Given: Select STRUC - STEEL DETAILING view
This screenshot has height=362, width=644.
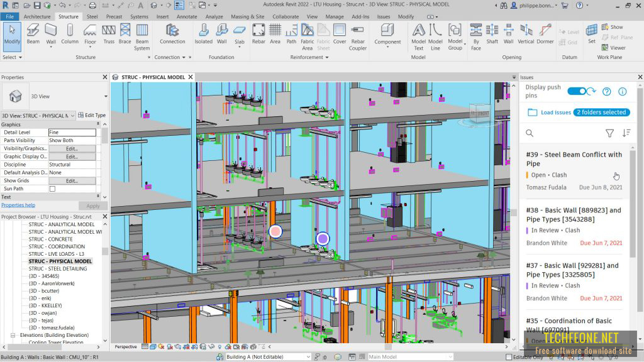Looking at the screenshot, I should click(x=57, y=269).
